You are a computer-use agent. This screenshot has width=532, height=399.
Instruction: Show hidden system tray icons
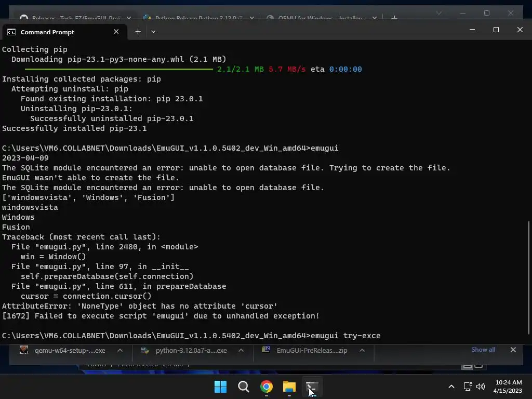(x=451, y=387)
